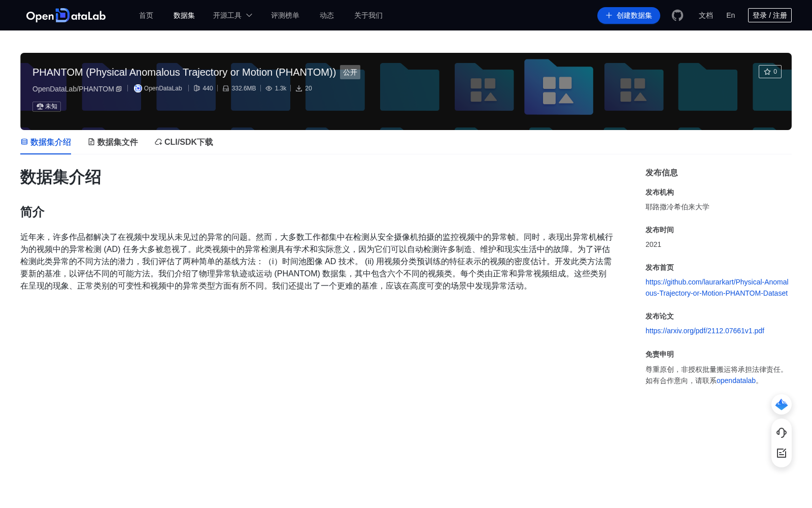This screenshot has height=508, width=812.
Task: Click the 简介 heading
Action: click(x=32, y=212)
